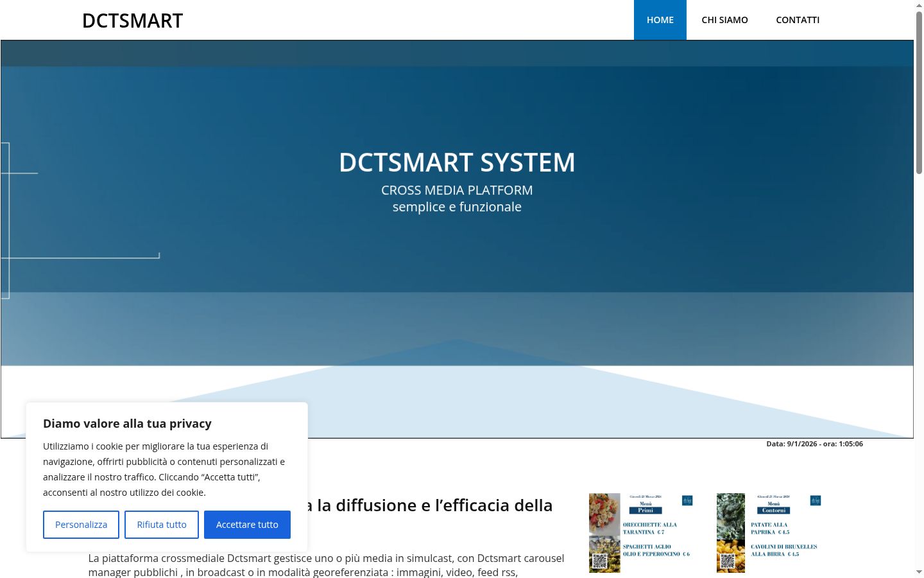
Task: Click 'Diamo valore alla tua privacy' heading
Action: [127, 423]
